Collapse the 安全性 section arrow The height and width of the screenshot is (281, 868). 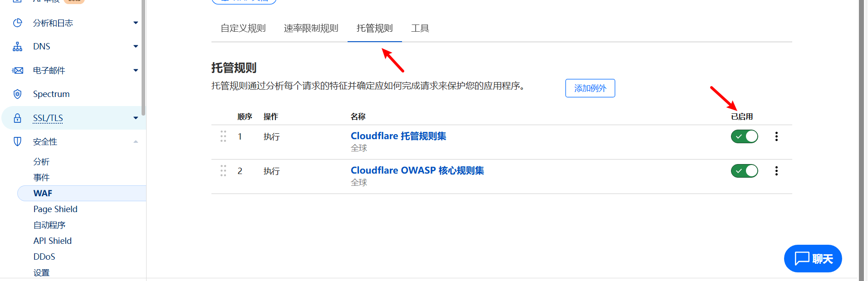(135, 142)
